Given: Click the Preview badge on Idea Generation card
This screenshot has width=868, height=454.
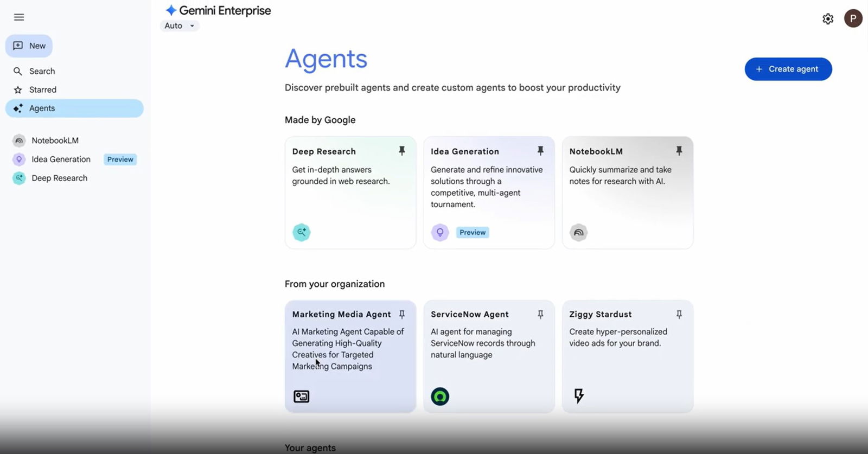Looking at the screenshot, I should click(x=473, y=232).
